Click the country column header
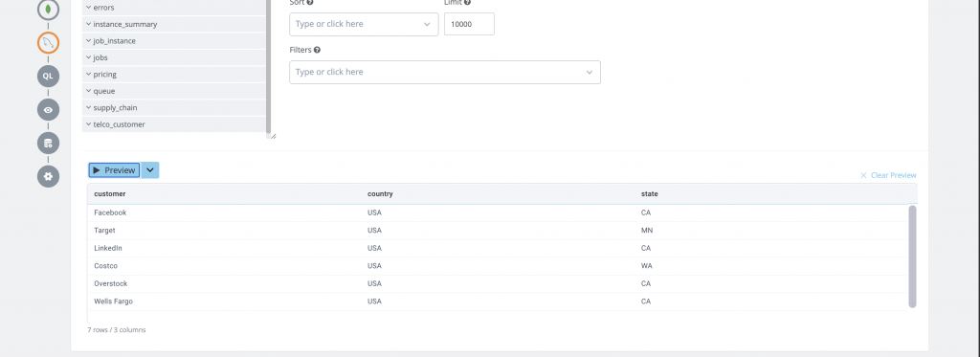 point(380,194)
